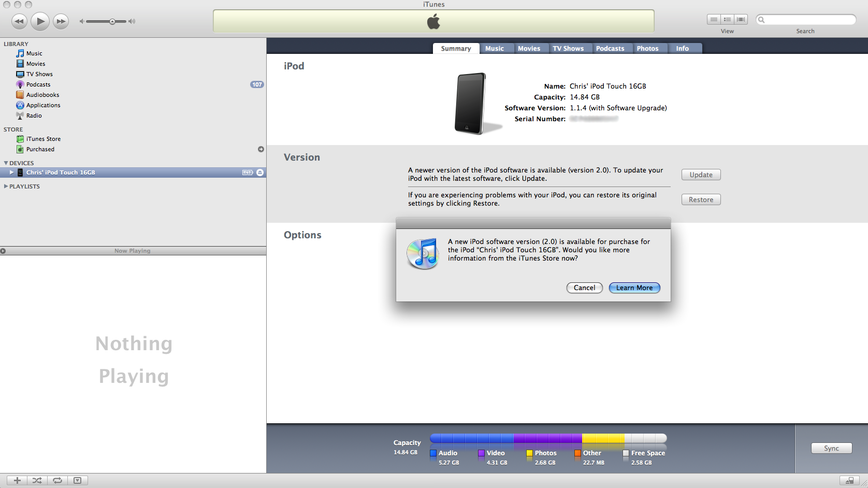This screenshot has height=488, width=868.
Task: Cancel the software update dialog
Action: pos(585,288)
